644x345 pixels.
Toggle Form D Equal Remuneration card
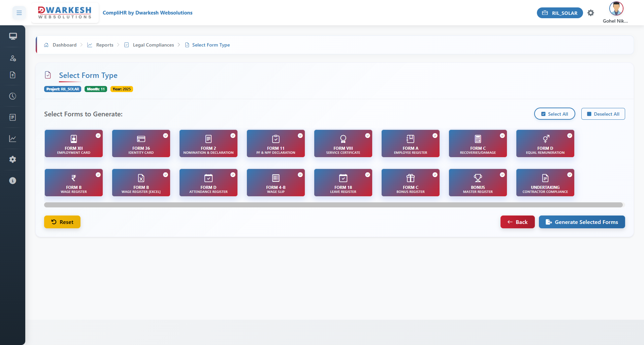pyautogui.click(x=545, y=143)
